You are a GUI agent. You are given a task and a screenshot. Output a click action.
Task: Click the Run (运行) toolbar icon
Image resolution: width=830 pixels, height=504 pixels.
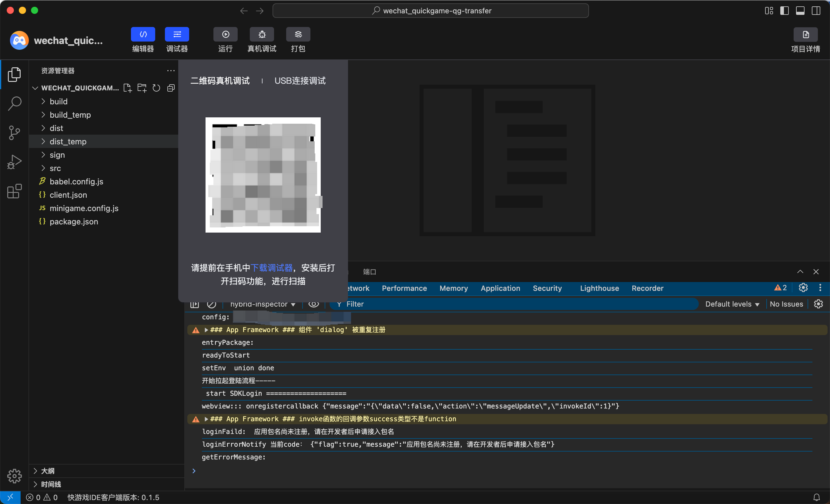pos(225,34)
